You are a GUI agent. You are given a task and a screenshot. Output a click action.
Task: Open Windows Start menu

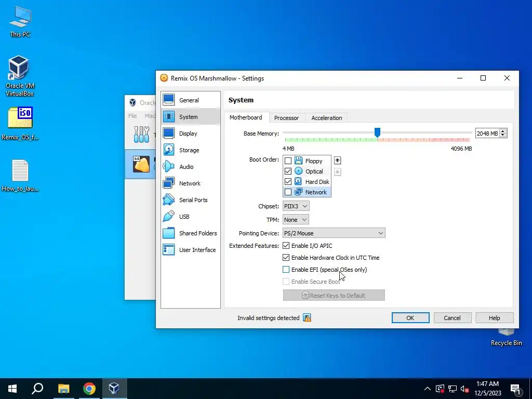pos(12,389)
